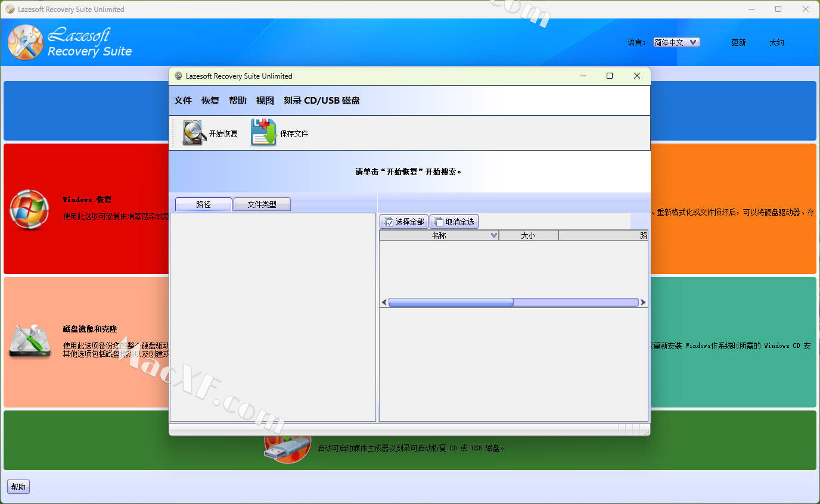The height and width of the screenshot is (504, 820).
Task: Click the Windows 恢复 orb icon in main window
Action: click(29, 209)
